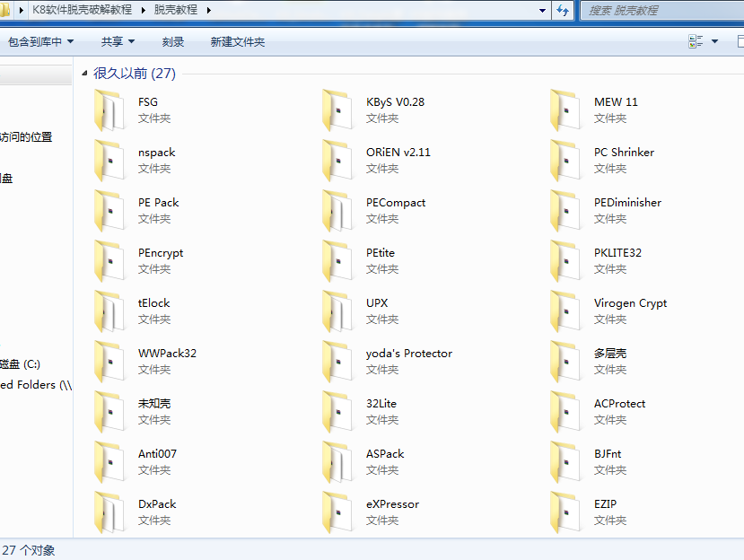Select the UPX folder icon
The height and width of the screenshot is (560, 744).
point(337,311)
